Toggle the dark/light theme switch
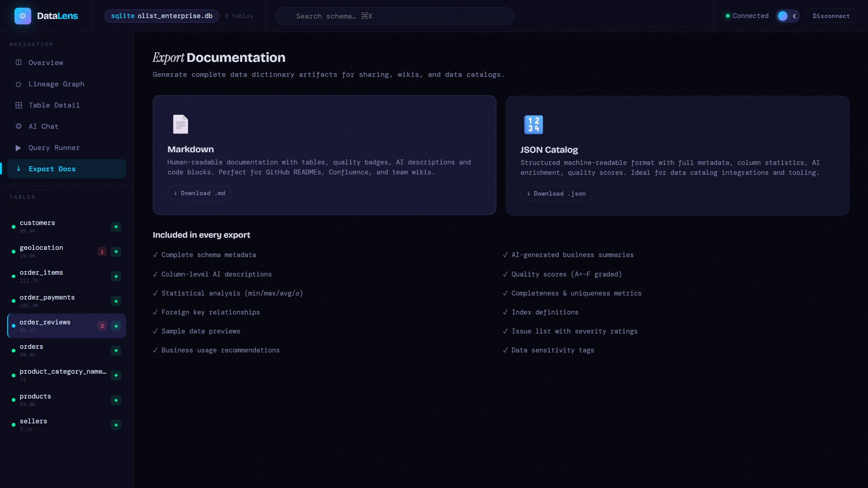The width and height of the screenshot is (868, 488). (x=788, y=16)
